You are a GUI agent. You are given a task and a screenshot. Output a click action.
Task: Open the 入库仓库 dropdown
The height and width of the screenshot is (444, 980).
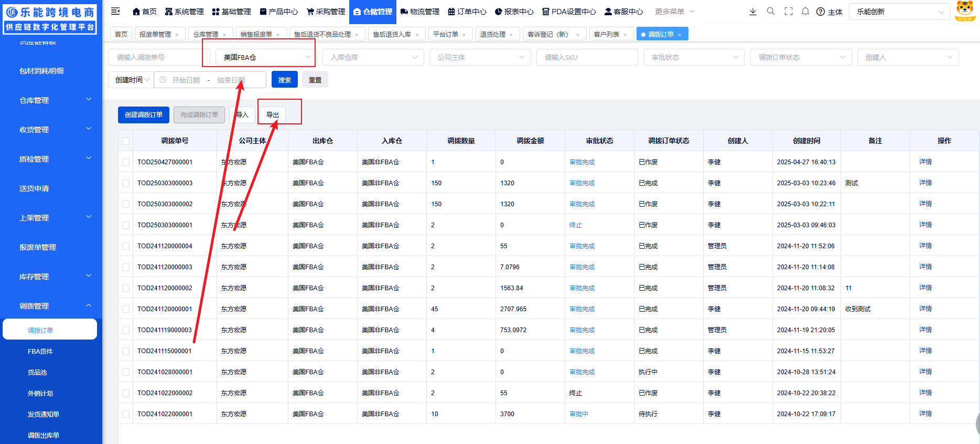coord(373,57)
